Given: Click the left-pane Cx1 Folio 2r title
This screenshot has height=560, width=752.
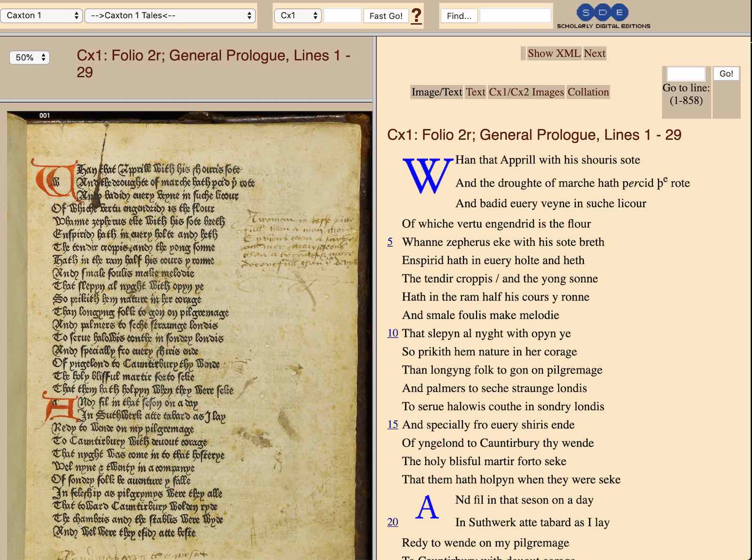Looking at the screenshot, I should click(213, 64).
